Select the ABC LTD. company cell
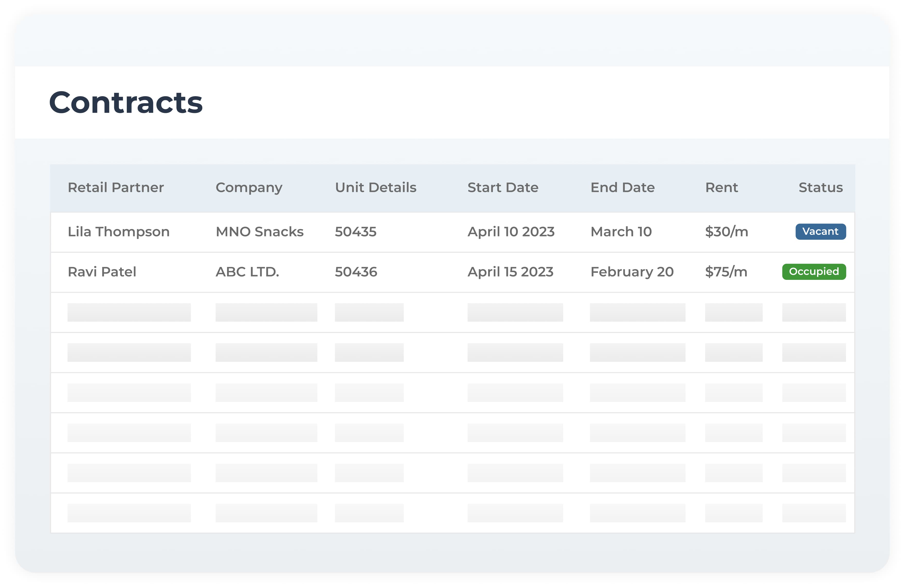This screenshot has height=588, width=905. pyautogui.click(x=247, y=272)
